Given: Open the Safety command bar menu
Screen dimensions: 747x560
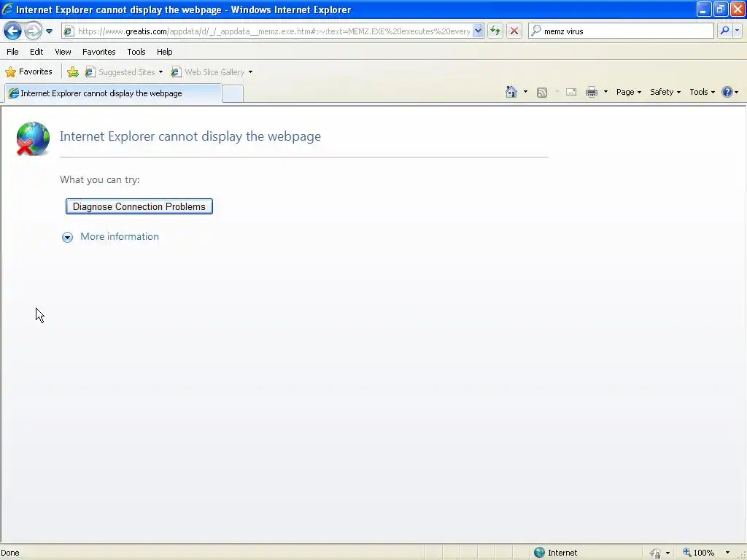Looking at the screenshot, I should (665, 92).
